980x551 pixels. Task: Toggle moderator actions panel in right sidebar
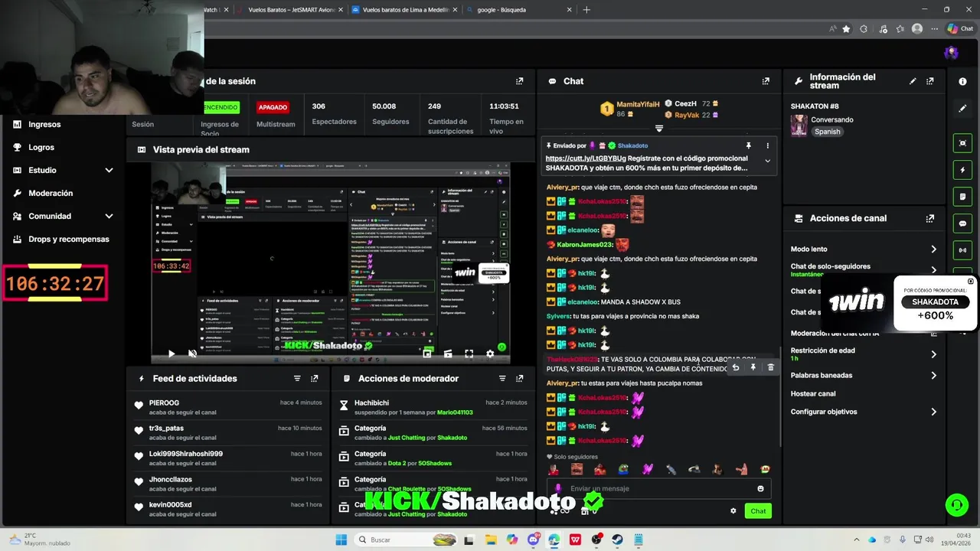962,197
